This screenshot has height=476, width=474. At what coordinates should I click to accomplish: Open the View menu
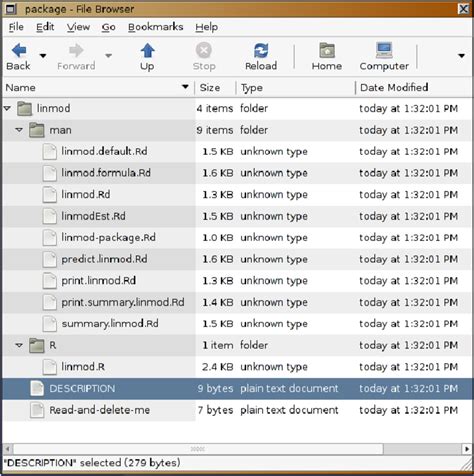78,27
